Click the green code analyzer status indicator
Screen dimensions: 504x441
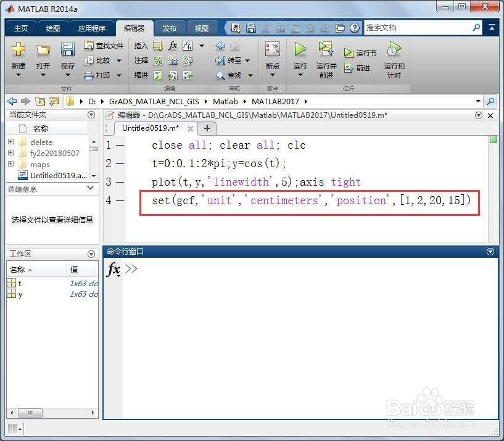494,139
